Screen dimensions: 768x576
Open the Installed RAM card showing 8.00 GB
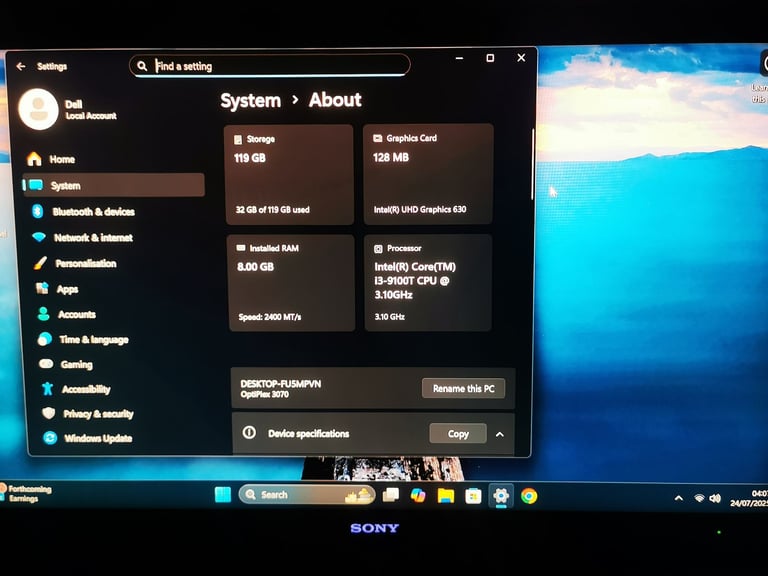pos(291,283)
